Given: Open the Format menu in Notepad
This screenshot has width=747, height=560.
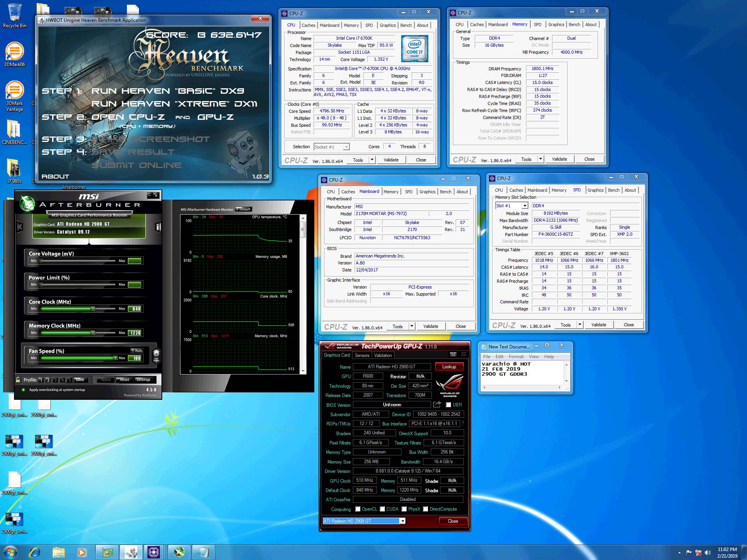Looking at the screenshot, I should pos(516,357).
